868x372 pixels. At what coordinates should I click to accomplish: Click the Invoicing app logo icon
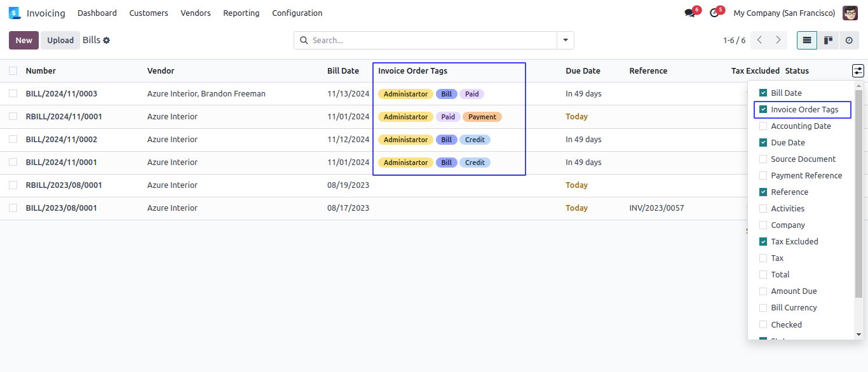(15, 13)
